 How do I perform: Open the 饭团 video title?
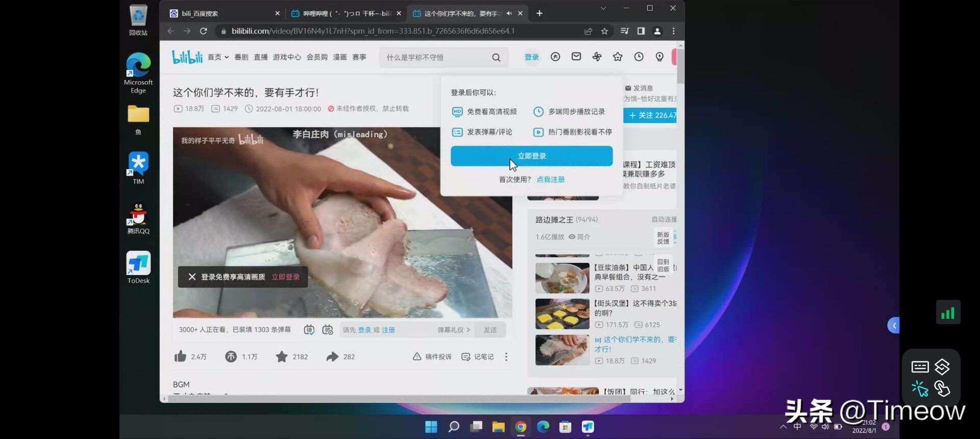tap(639, 392)
